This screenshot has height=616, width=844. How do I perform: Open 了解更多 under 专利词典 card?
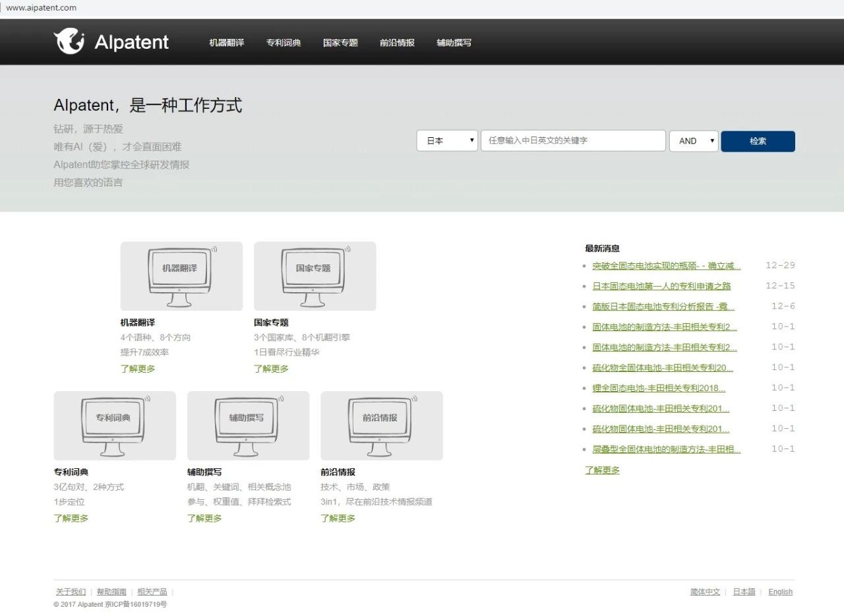pos(71,518)
